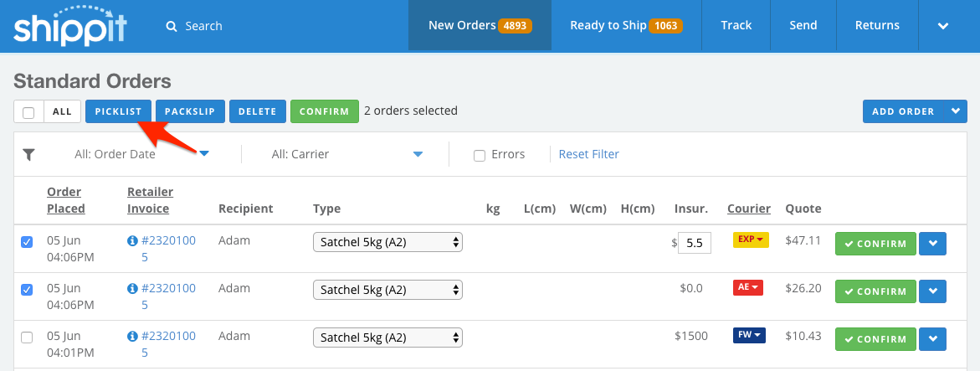Image resolution: width=980 pixels, height=371 pixels.
Task: Click the search magnifier icon
Action: coord(172,26)
